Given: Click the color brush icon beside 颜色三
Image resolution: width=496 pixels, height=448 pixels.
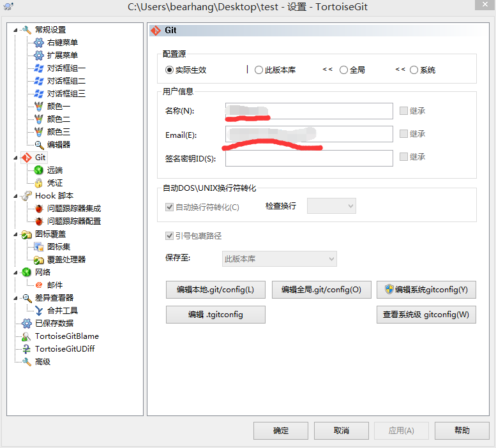Looking at the screenshot, I should 38,132.
